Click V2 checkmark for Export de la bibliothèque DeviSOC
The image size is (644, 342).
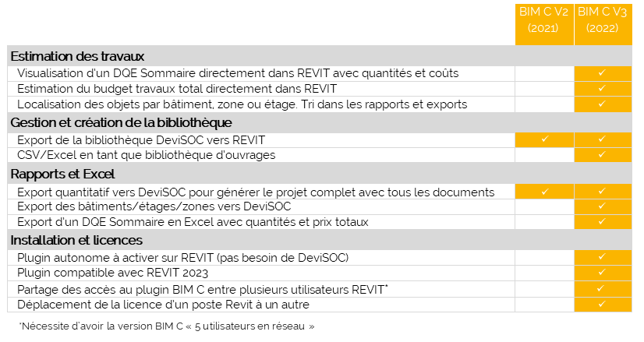tap(544, 139)
